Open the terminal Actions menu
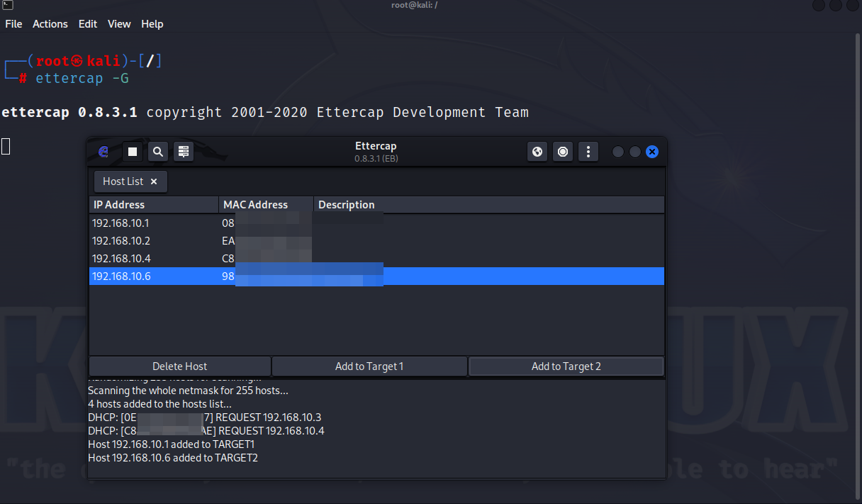The height and width of the screenshot is (504, 862). (50, 24)
